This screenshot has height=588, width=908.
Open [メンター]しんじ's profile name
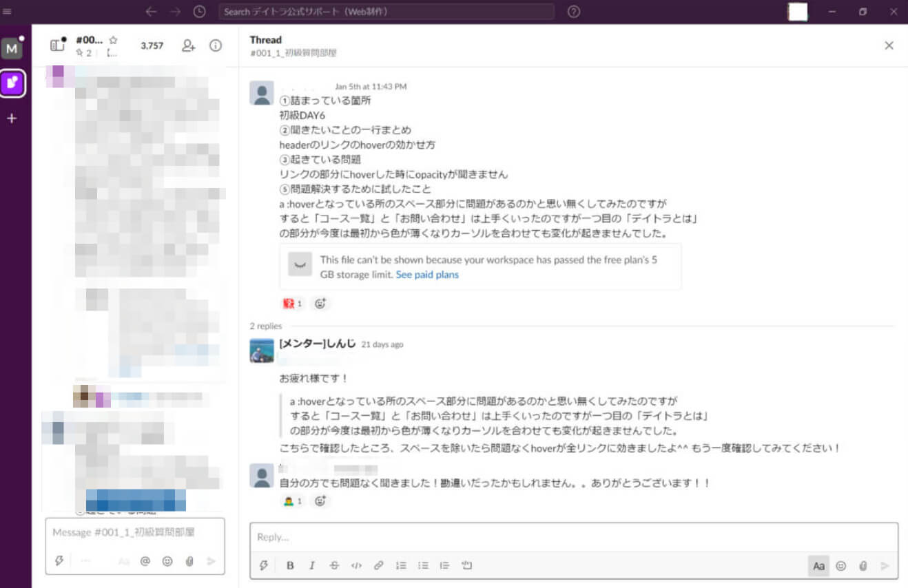coord(318,344)
